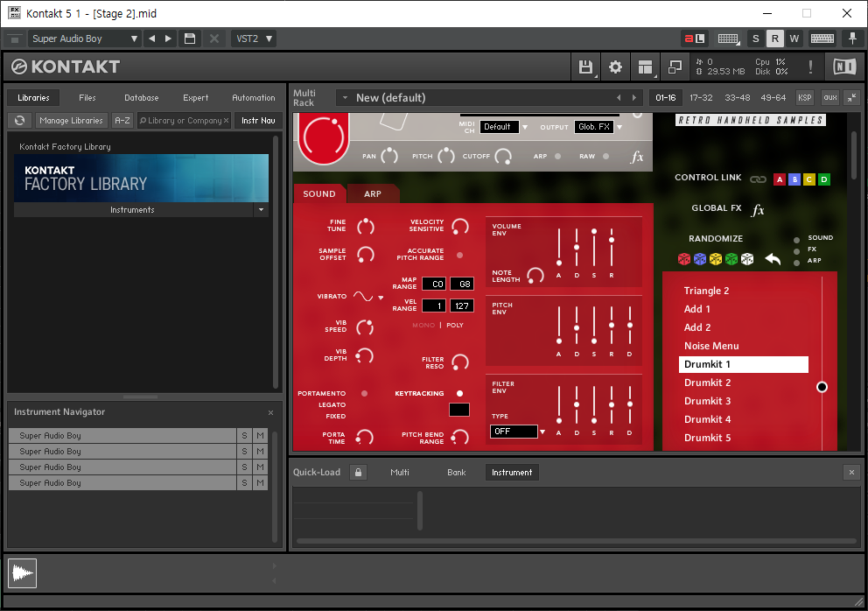Click the red randomize dice
Viewport: 868px width, 611px height.
(684, 259)
